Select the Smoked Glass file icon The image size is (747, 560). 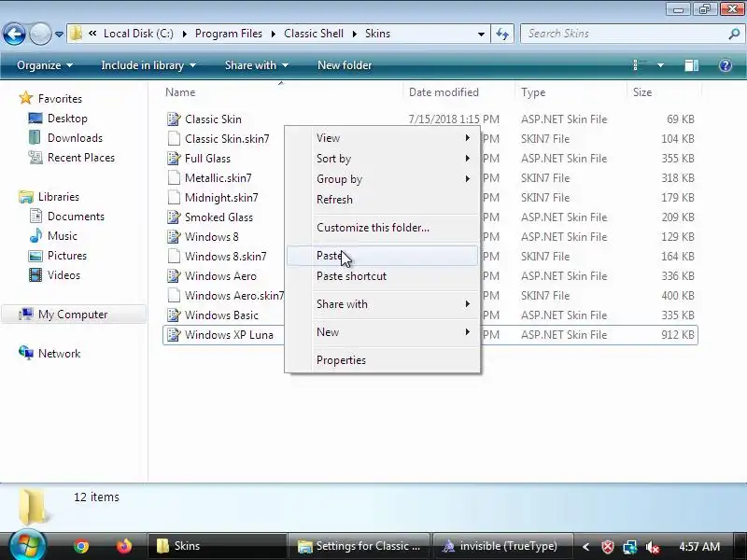coord(174,217)
